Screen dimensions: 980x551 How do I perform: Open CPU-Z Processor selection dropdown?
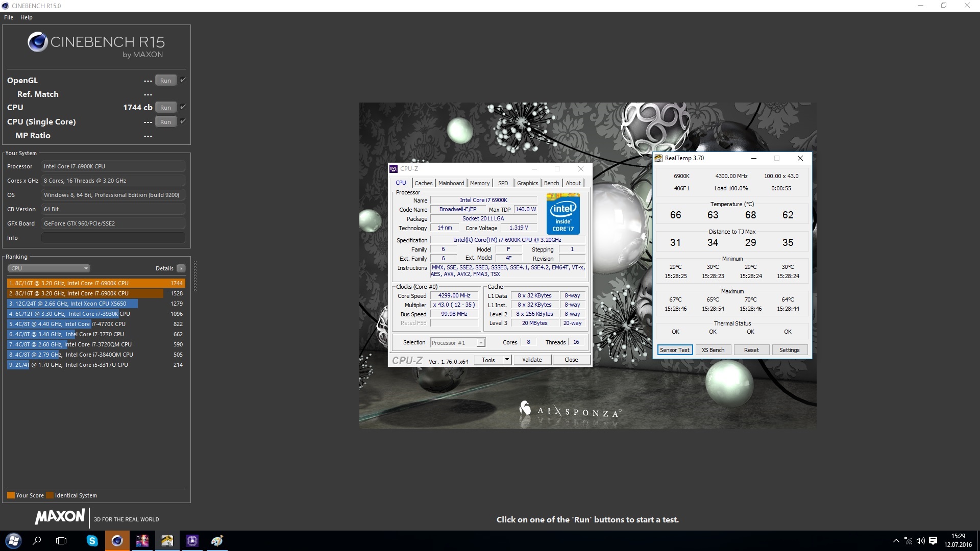click(458, 343)
